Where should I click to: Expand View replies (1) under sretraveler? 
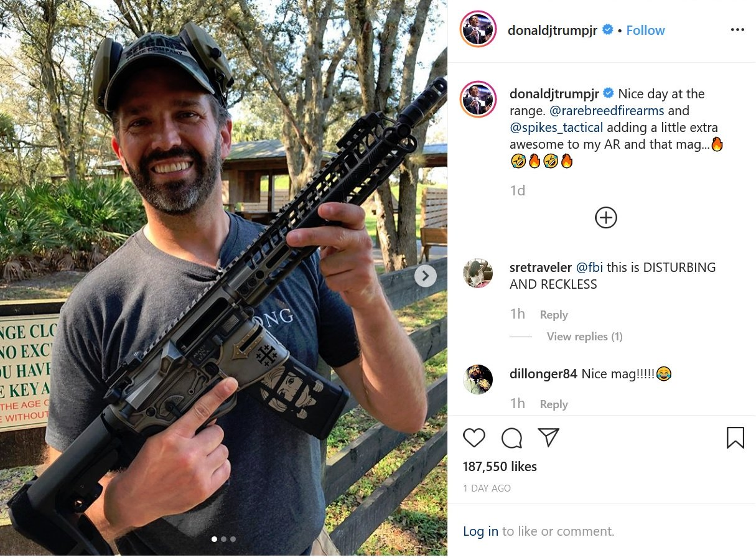point(584,337)
